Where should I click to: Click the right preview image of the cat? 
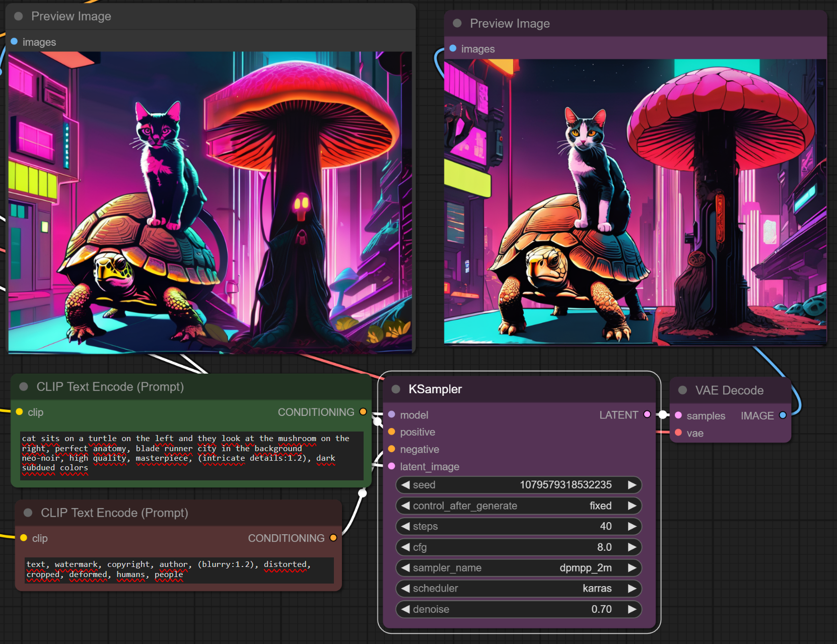[x=635, y=201]
